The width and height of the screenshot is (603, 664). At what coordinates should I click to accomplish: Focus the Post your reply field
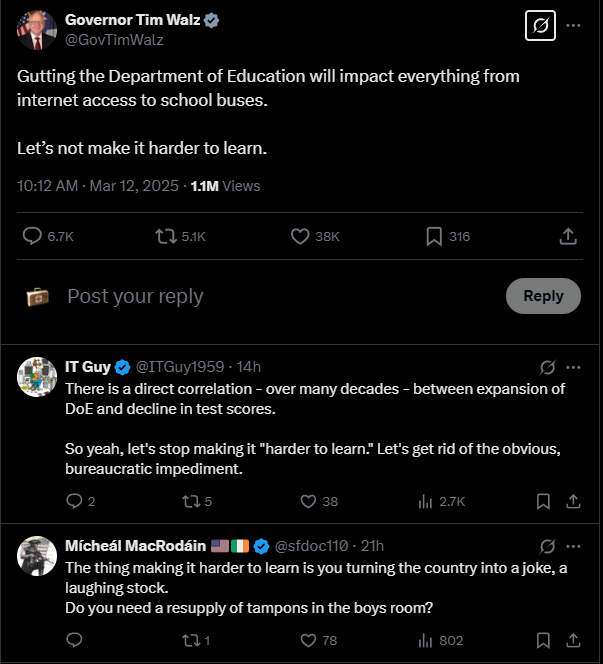pyautogui.click(x=279, y=296)
